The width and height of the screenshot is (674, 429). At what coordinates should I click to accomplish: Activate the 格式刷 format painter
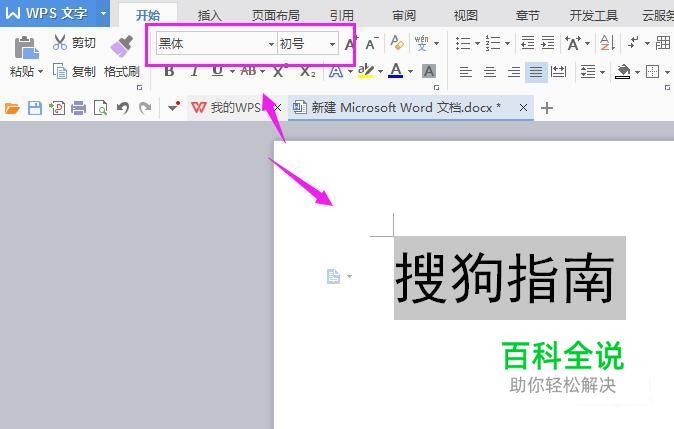point(122,56)
